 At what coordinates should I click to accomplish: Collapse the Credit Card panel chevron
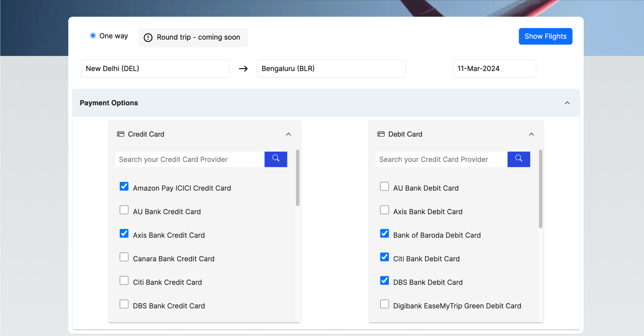[x=288, y=134]
